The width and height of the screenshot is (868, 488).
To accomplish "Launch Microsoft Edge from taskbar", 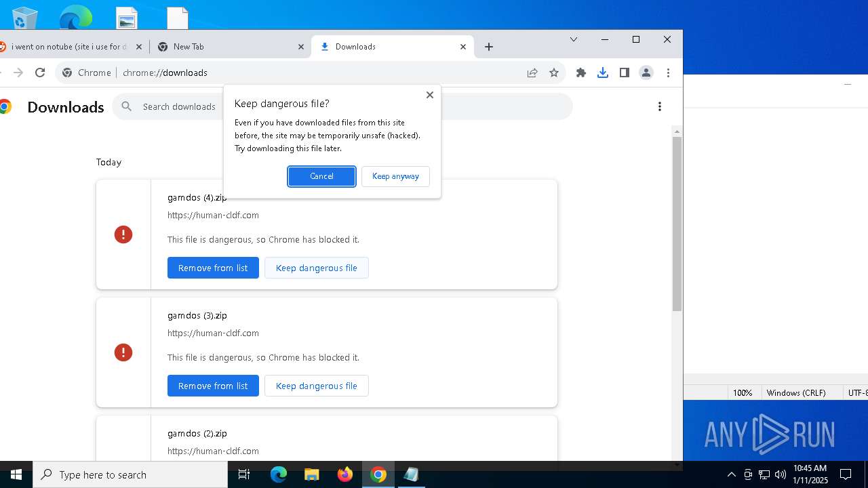I will [x=279, y=474].
